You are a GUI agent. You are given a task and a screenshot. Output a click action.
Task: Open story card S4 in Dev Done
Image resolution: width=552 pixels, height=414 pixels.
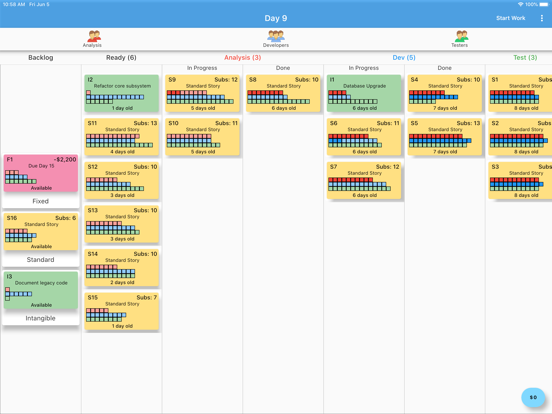tap(445, 93)
